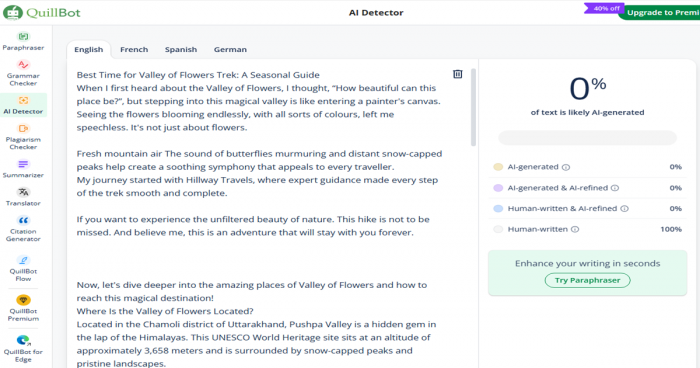Open QuillBot for Edge extension link
The width and height of the screenshot is (700, 368).
point(23,349)
